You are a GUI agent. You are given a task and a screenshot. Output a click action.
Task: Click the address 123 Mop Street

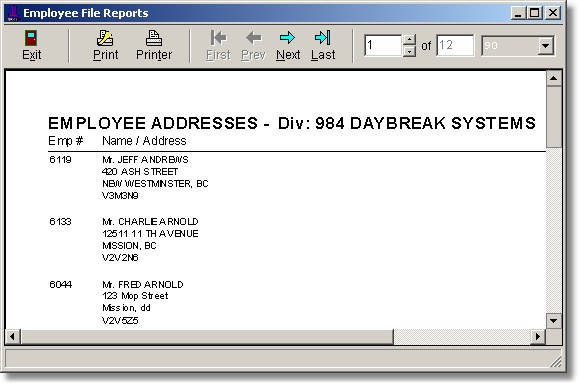[135, 296]
